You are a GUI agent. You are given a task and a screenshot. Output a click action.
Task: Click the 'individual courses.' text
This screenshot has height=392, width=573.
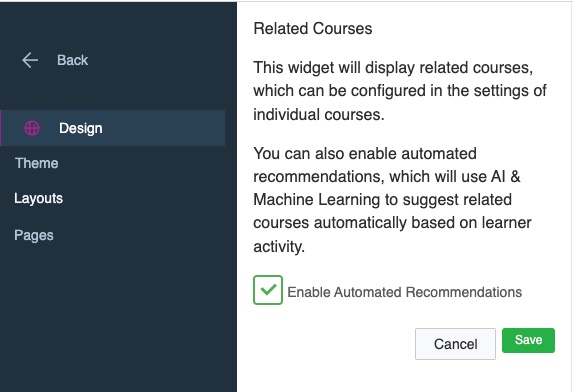point(319,115)
